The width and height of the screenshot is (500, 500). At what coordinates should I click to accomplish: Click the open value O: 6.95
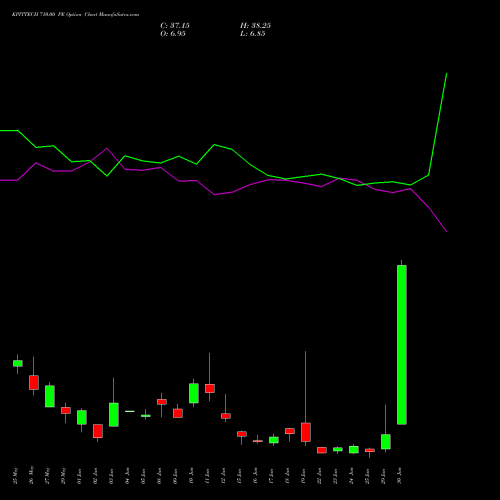click(x=173, y=34)
